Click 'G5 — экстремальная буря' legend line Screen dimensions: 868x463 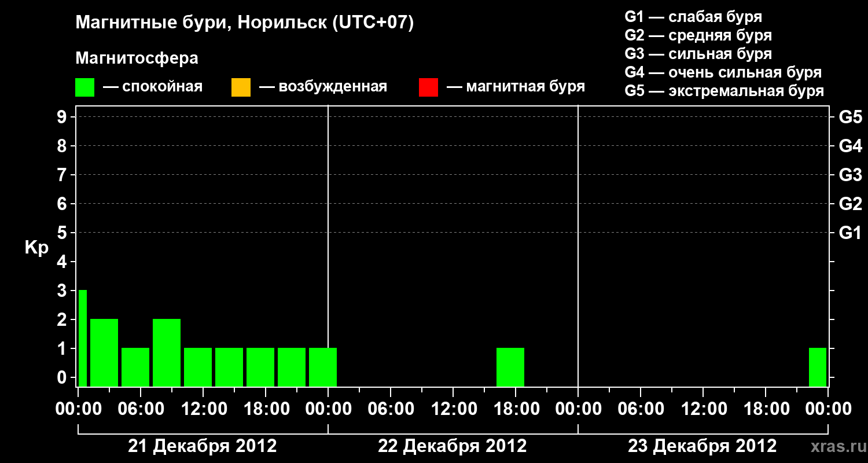pyautogui.click(x=724, y=91)
